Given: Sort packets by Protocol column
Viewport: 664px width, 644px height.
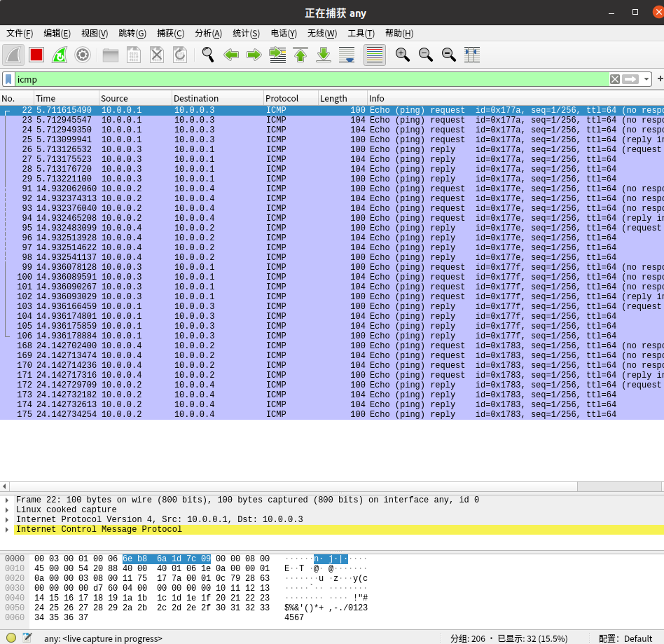Looking at the screenshot, I should 291,98.
